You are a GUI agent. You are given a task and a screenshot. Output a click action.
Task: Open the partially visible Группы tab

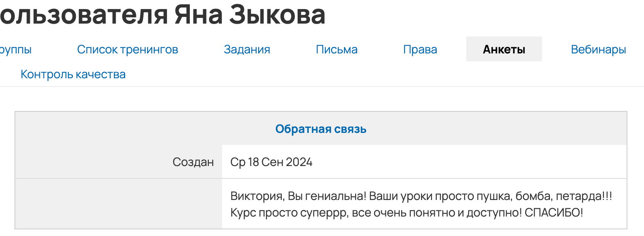15,50
